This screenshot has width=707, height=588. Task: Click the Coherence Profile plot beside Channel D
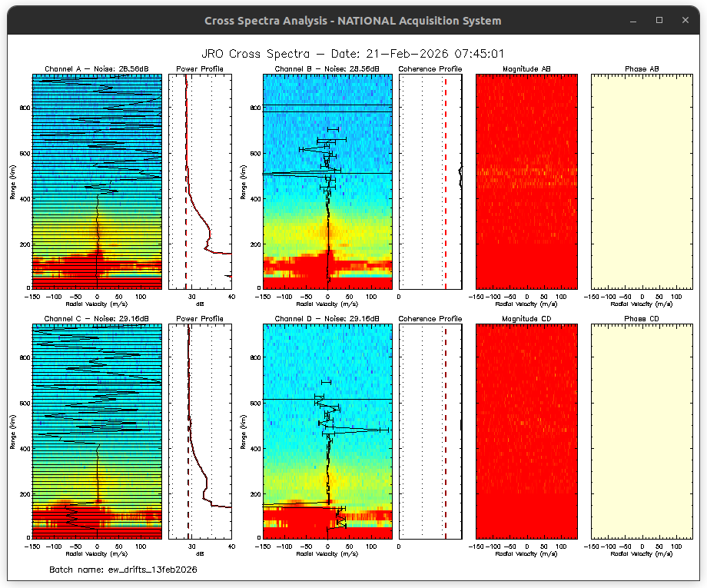tap(430, 430)
